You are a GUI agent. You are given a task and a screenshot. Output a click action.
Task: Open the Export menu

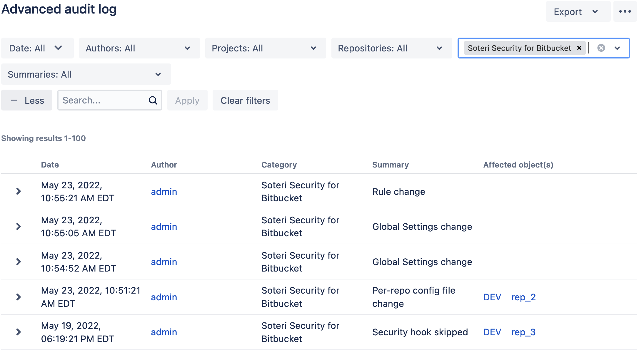[x=578, y=12]
